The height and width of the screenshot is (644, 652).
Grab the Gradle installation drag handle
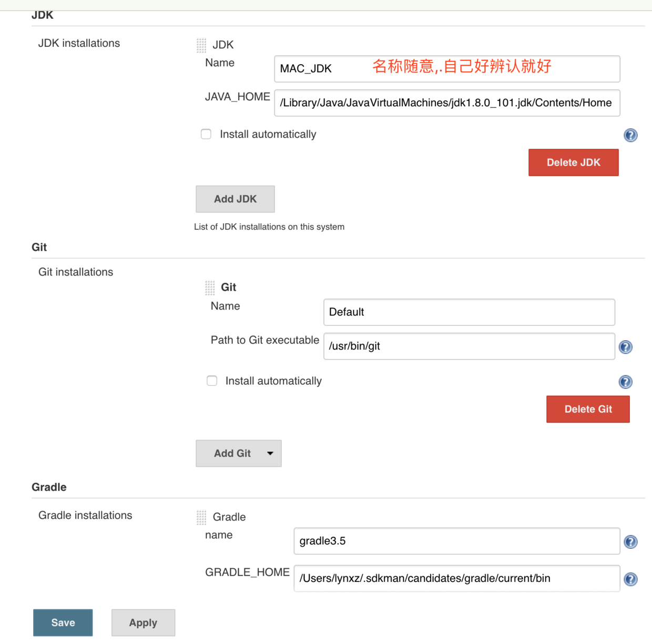(201, 517)
